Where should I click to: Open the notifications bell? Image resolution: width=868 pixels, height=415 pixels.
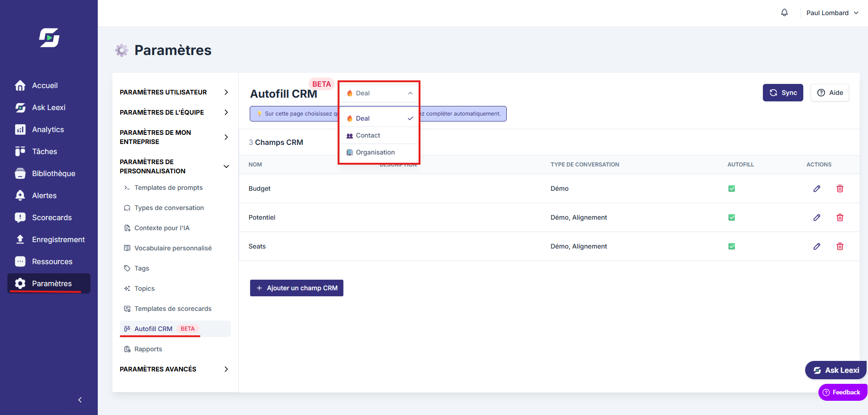click(x=784, y=13)
